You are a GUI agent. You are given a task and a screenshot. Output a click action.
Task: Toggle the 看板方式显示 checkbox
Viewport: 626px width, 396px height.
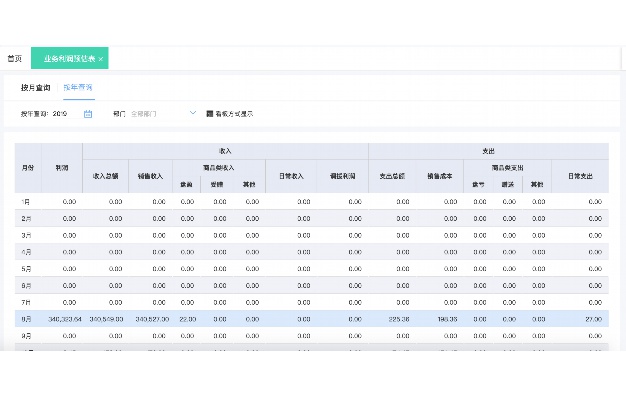(x=210, y=114)
